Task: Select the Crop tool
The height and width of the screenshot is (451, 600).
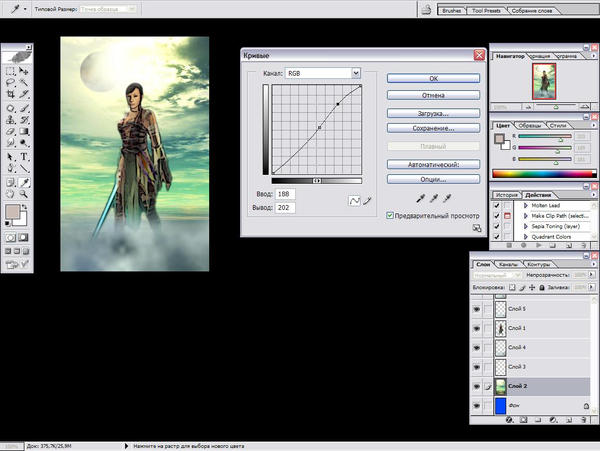Action: pyautogui.click(x=11, y=92)
